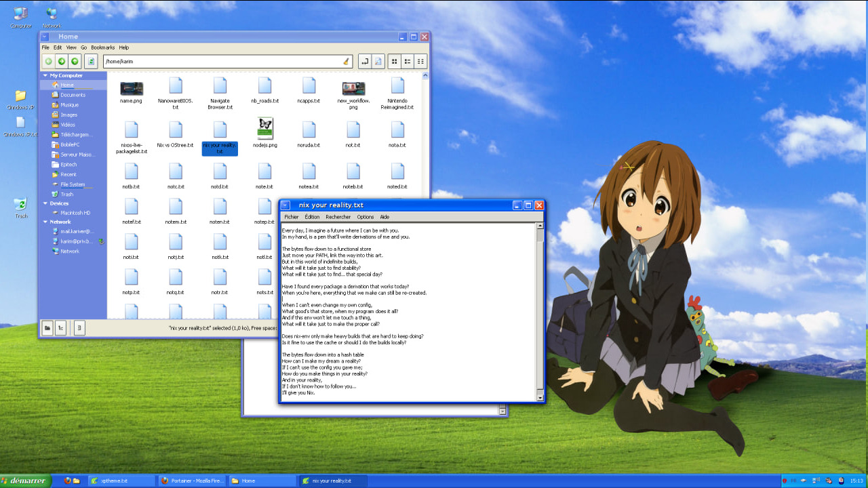Collapse the Devices sidebar section
The height and width of the screenshot is (488, 868).
[45, 203]
